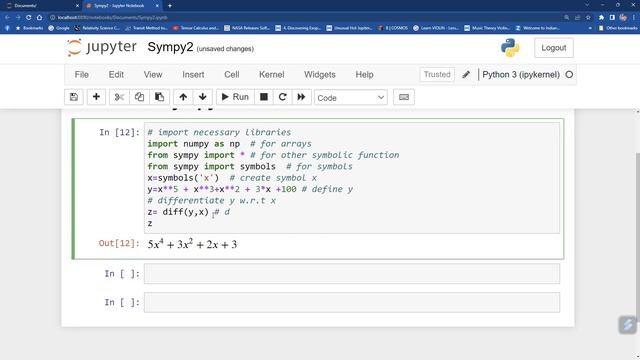Click the 'z= diff(y,x)' code line
The width and height of the screenshot is (640, 360).
pyautogui.click(x=178, y=212)
